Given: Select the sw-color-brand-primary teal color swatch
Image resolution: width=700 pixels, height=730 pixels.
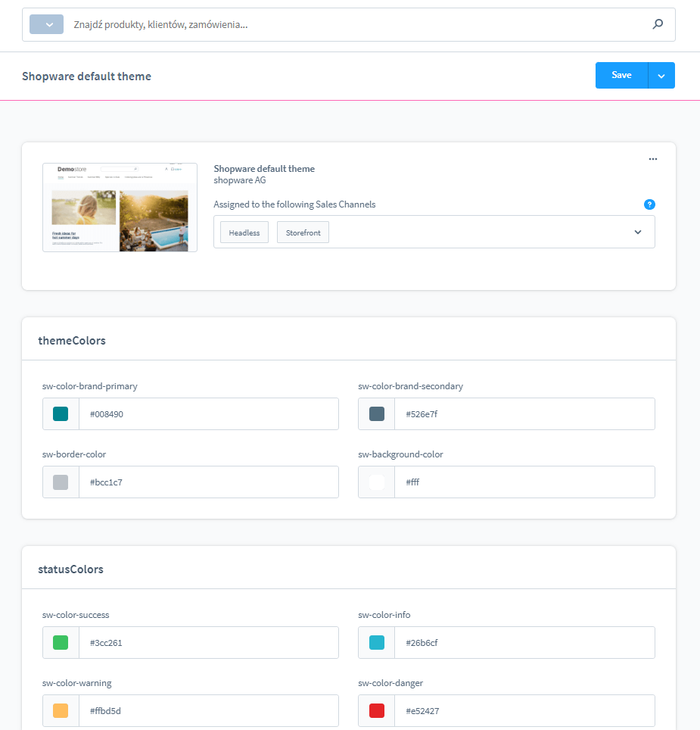Looking at the screenshot, I should click(61, 413).
